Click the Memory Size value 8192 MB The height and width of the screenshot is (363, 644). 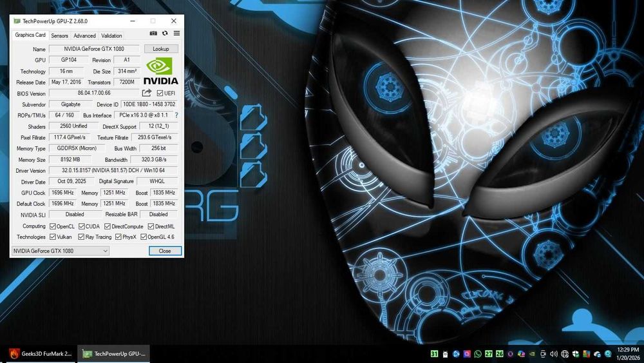(71, 159)
